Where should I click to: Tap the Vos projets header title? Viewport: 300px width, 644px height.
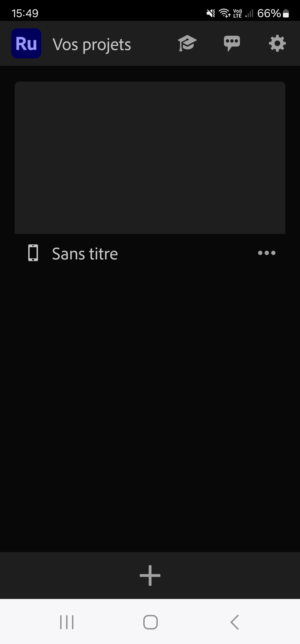[x=92, y=44]
